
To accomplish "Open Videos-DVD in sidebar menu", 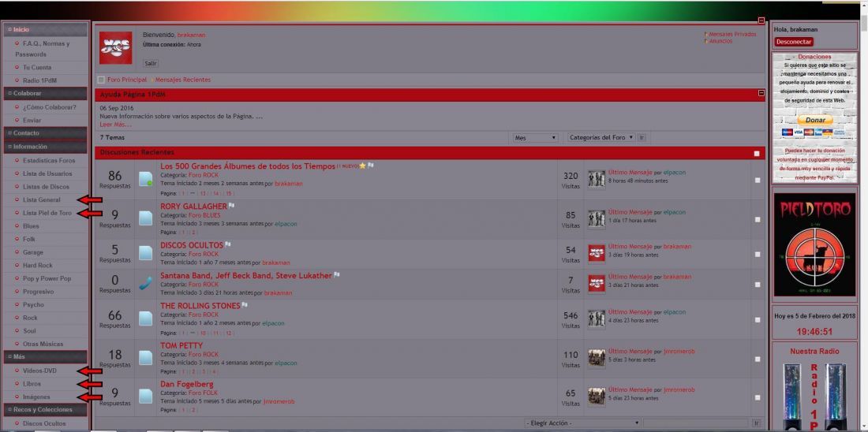I will pyautogui.click(x=40, y=371).
